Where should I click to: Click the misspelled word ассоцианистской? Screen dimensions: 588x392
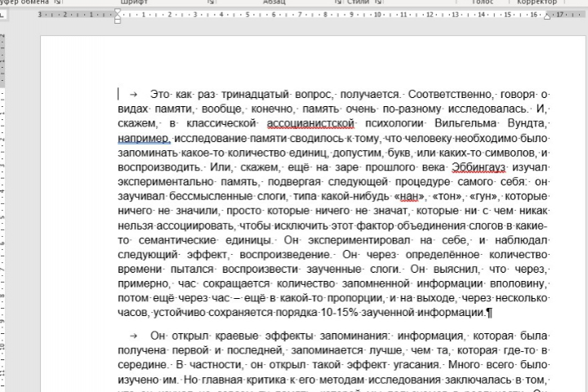(x=310, y=123)
